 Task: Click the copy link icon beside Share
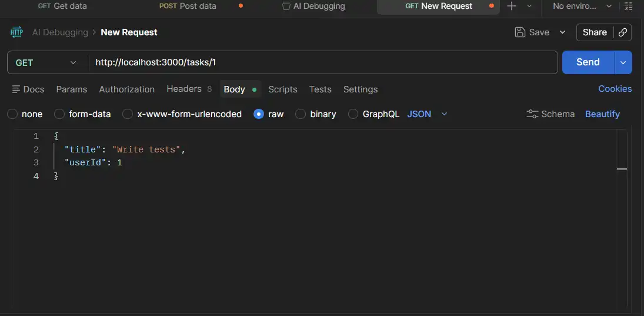point(623,32)
